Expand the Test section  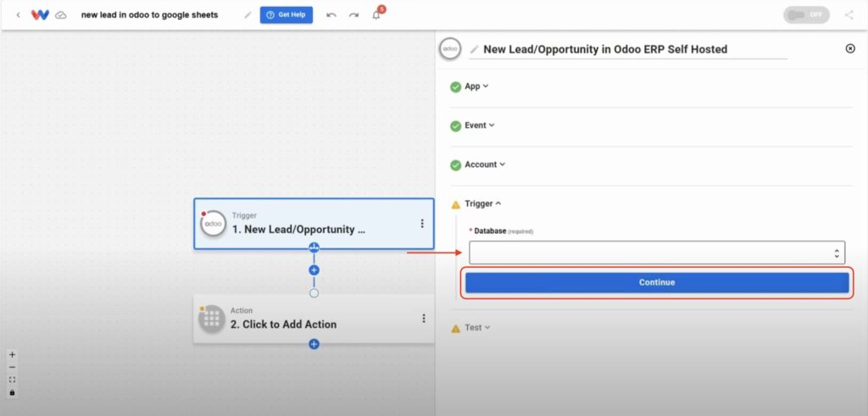(x=477, y=328)
